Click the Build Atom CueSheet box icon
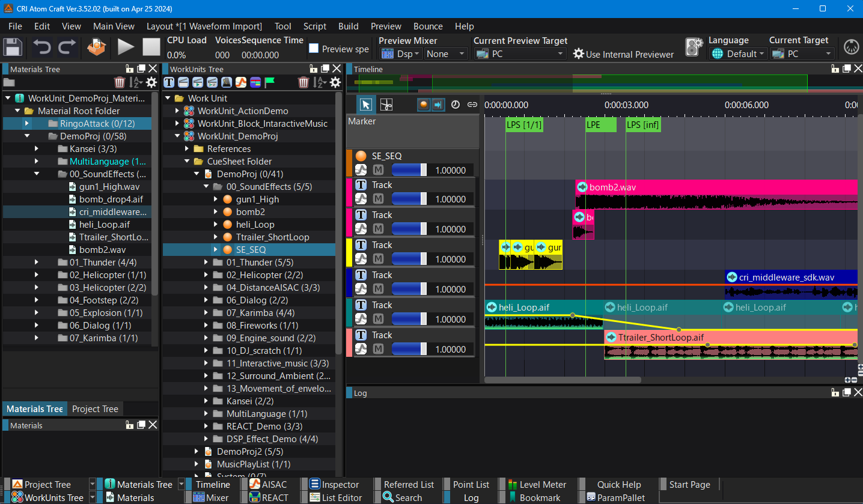 [x=97, y=47]
